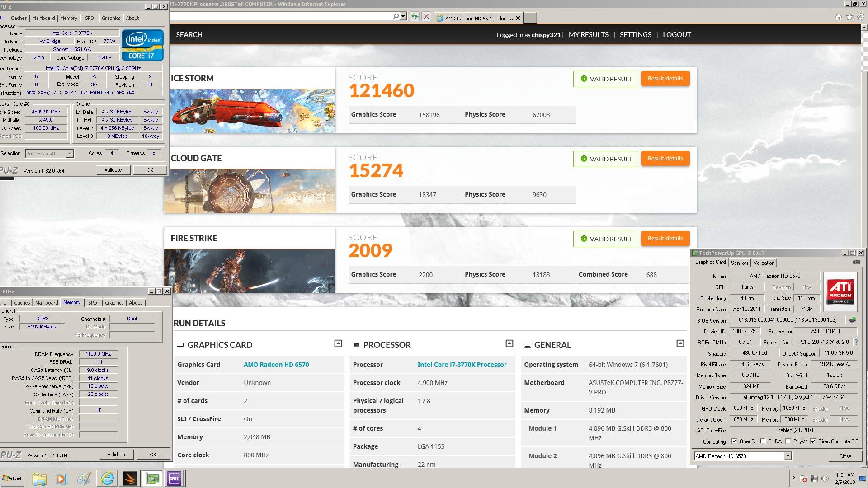
Task: Click the Cloud Gate benchmark thumbnail
Action: pos(250,191)
